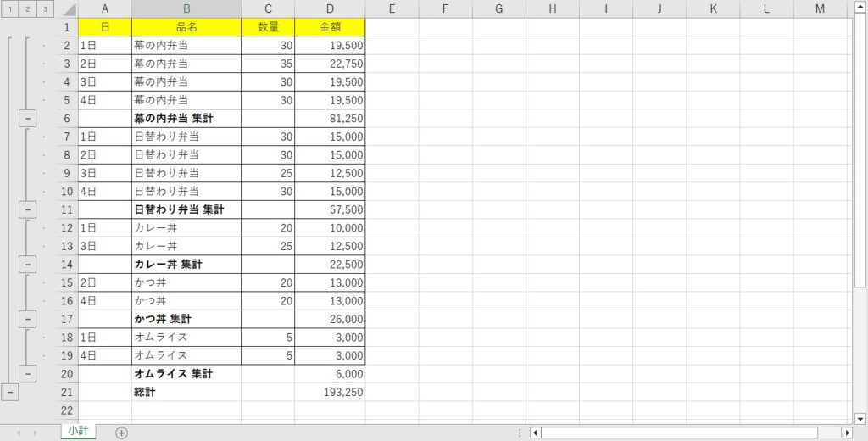The image size is (868, 441).
Task: Collapse the 総計 outline group
Action: click(9, 392)
